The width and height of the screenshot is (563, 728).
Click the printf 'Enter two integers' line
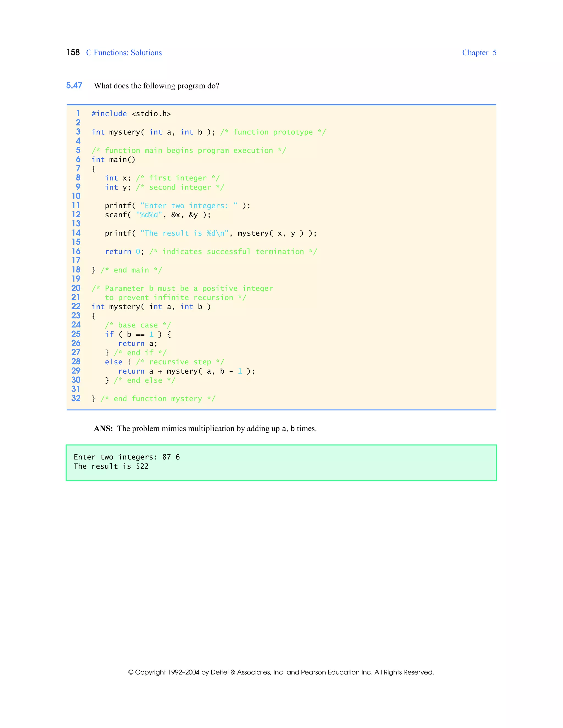coord(177,206)
